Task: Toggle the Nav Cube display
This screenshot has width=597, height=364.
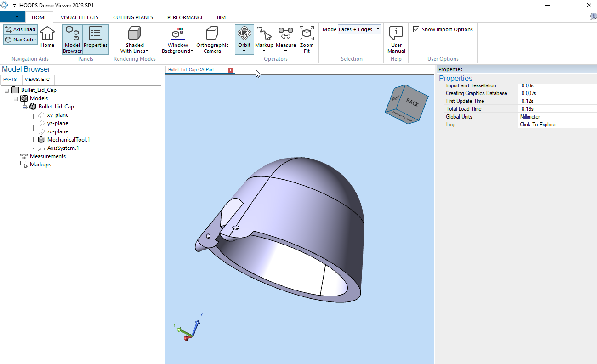Action: click(x=20, y=40)
